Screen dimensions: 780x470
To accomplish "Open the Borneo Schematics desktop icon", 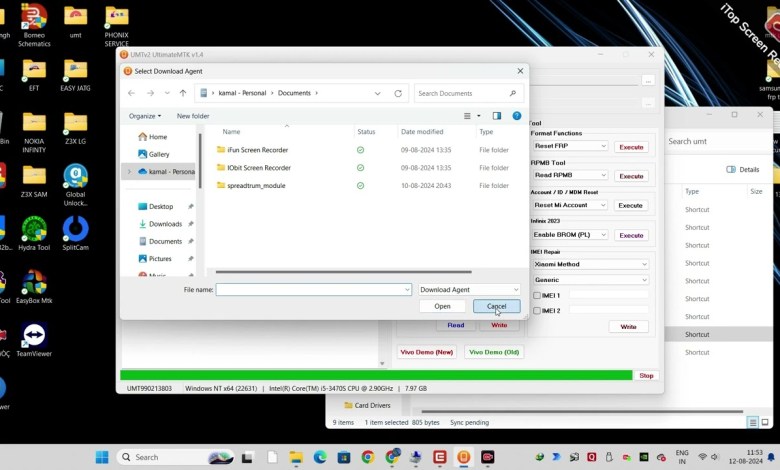I will [34, 25].
